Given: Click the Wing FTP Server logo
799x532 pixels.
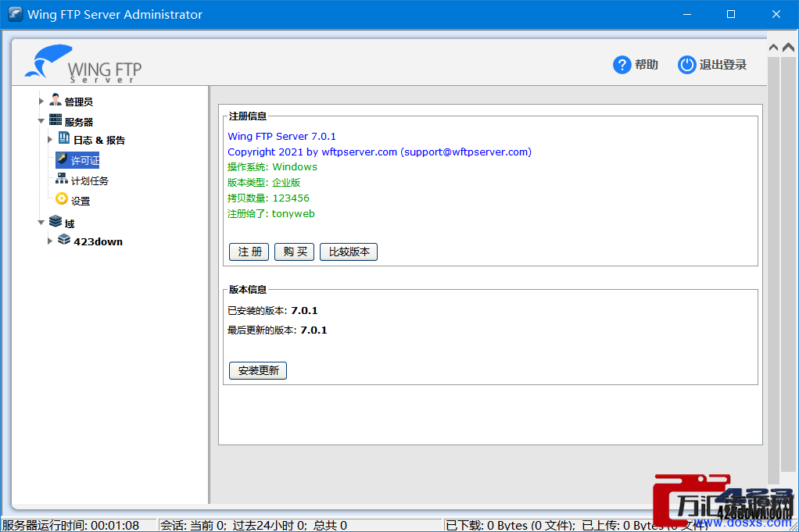Looking at the screenshot, I should pyautogui.click(x=83, y=63).
